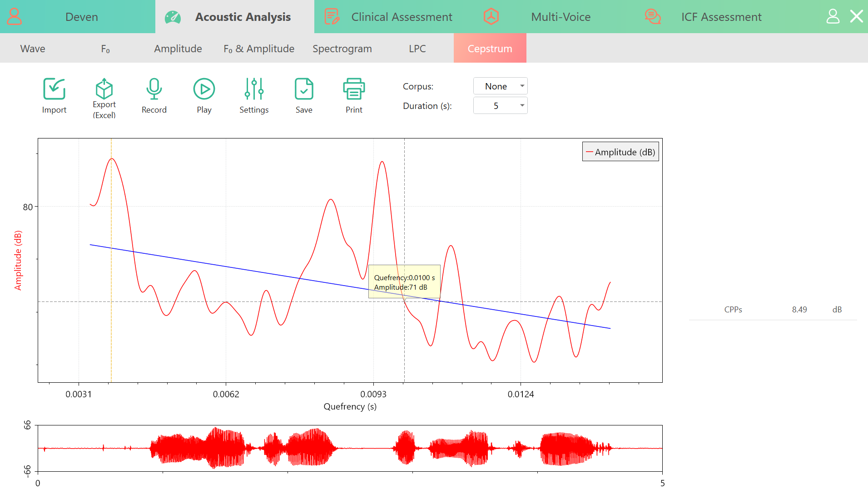Screen dimensions: 868x489
Task: Print the cepstrum chart
Action: (354, 89)
